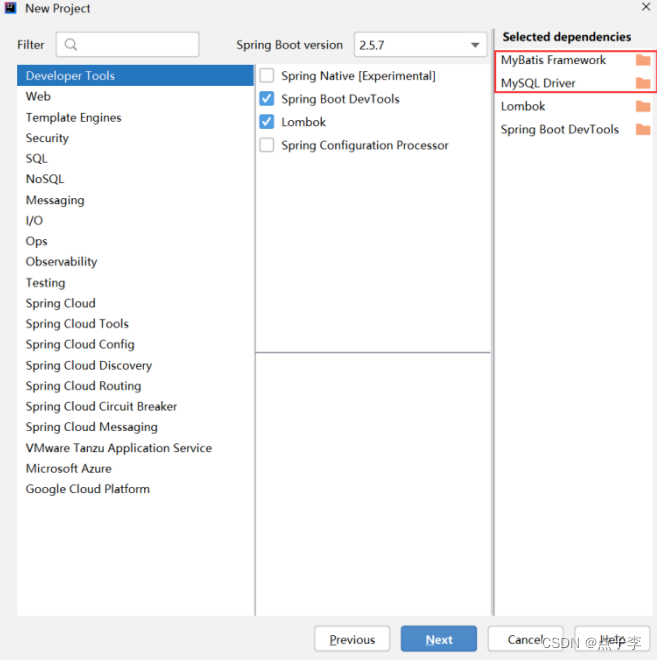Select the Spring Cloud Discovery category
This screenshot has width=657, height=660.
tap(135, 365)
